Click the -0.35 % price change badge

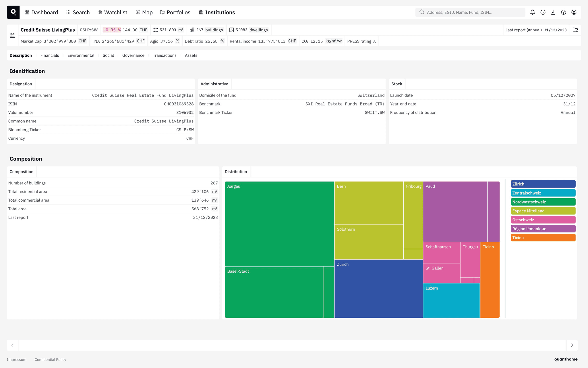click(112, 30)
